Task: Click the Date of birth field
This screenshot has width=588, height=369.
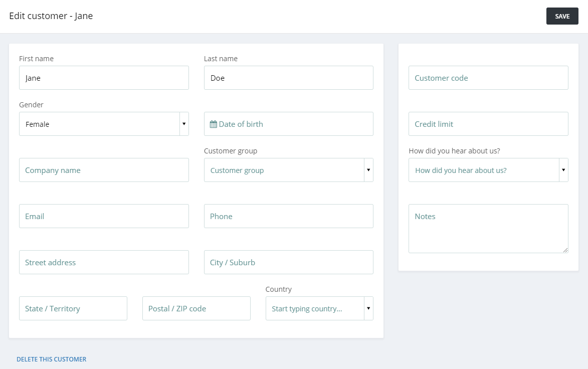Action: coord(288,124)
